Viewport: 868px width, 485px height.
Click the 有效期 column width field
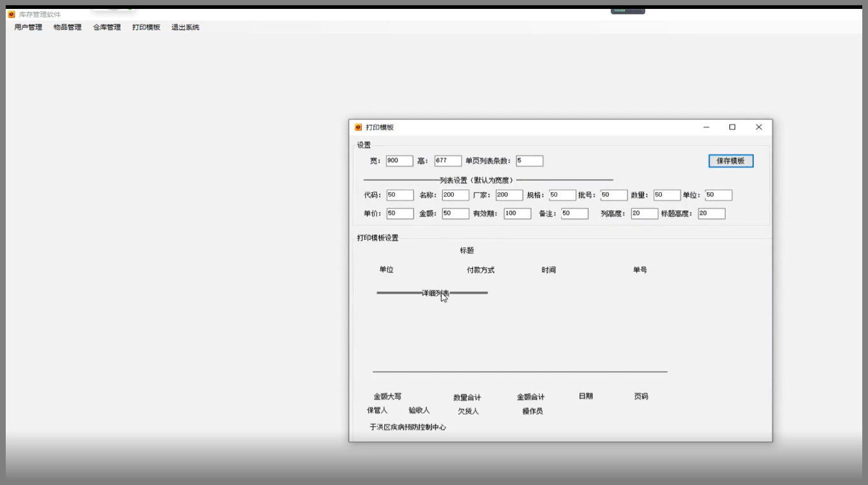pos(517,214)
